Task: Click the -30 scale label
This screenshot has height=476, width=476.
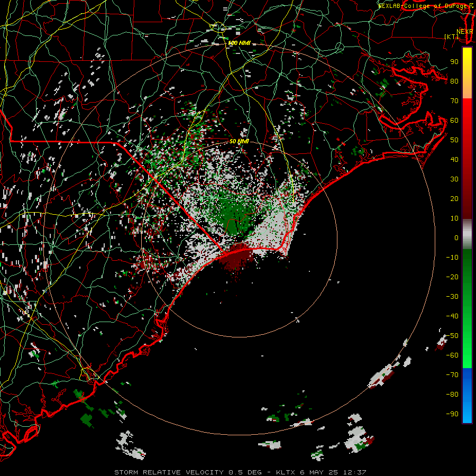Action: (452, 297)
